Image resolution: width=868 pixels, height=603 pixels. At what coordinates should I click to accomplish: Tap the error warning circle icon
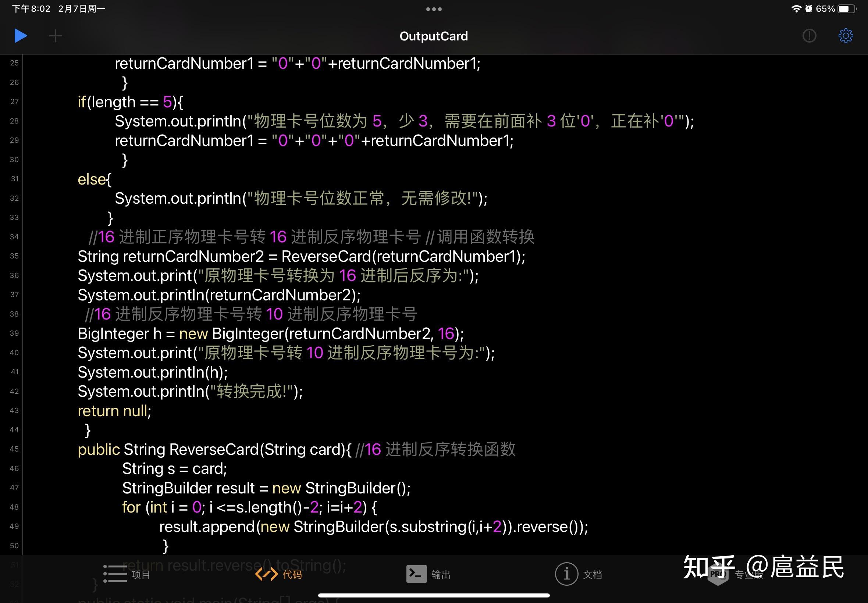pyautogui.click(x=809, y=36)
